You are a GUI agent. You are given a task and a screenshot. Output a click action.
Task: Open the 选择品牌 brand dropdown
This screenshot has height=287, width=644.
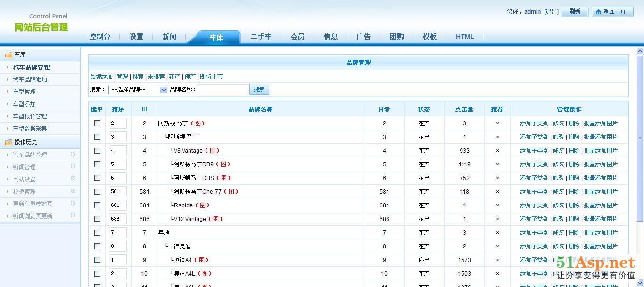coord(138,90)
